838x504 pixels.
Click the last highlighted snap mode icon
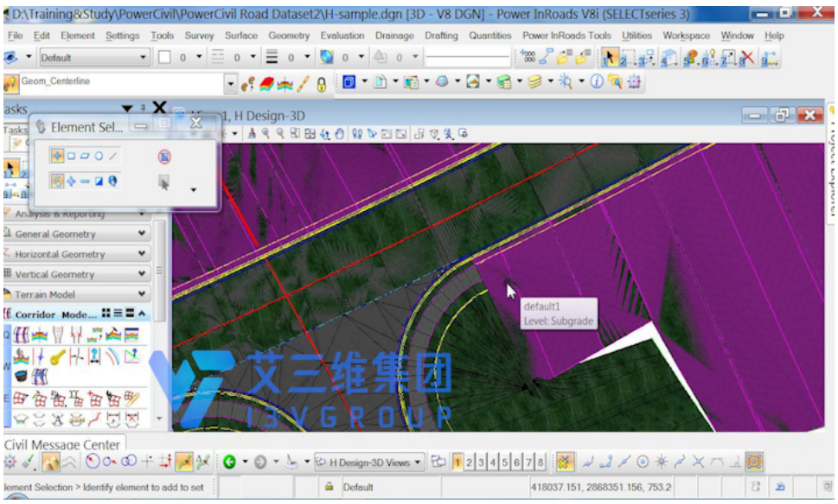[754, 462]
